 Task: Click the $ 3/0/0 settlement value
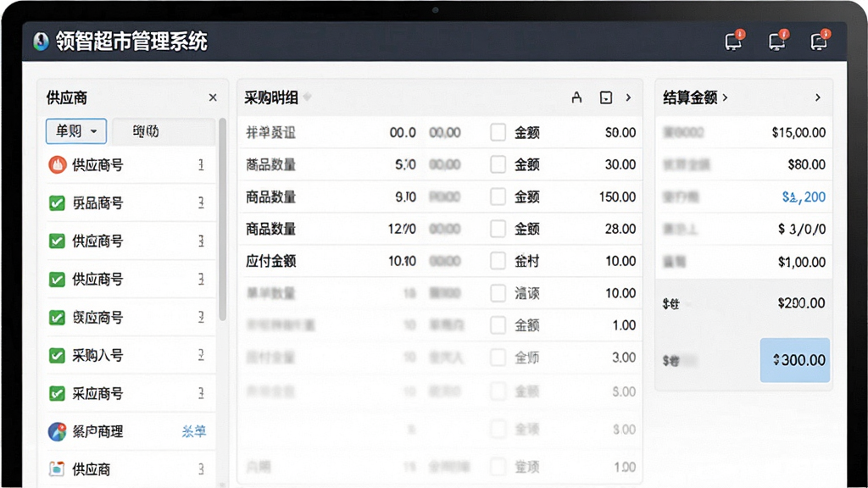point(802,229)
